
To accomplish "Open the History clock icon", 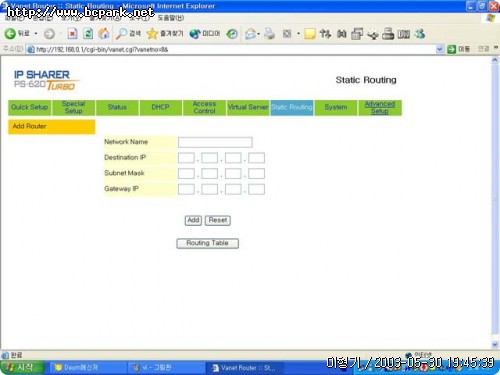I will click(x=232, y=34).
